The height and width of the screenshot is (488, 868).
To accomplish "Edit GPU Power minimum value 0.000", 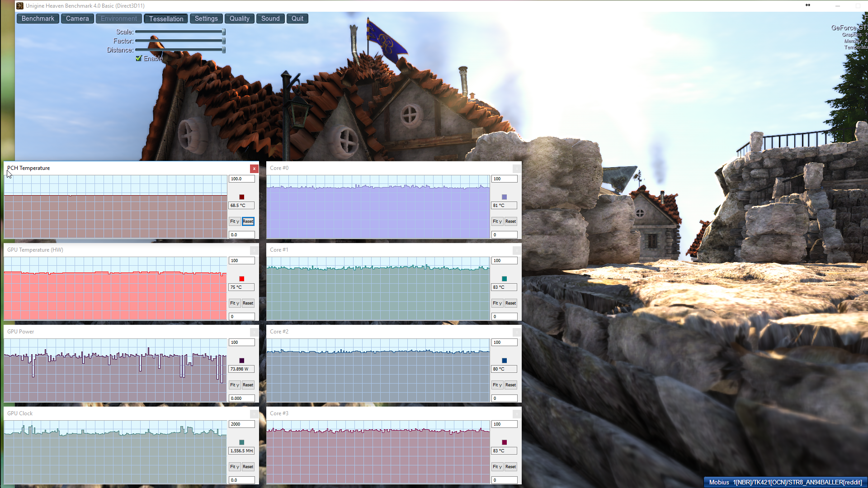I will 242,399.
